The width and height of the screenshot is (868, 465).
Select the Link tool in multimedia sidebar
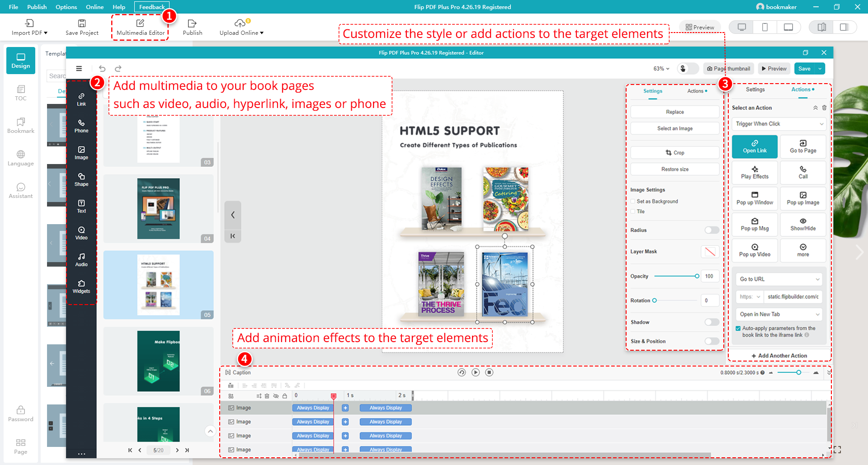pos(81,99)
